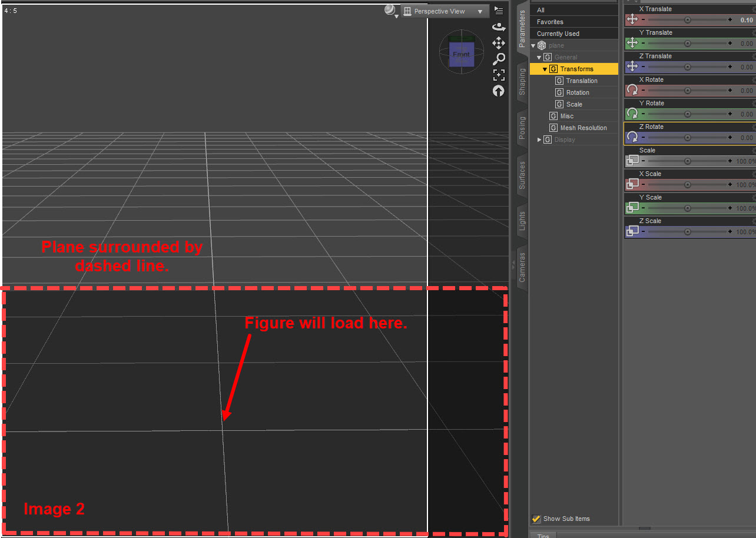Select the zoom magnifier camera tool
Screen dimensions: 756x538
click(499, 59)
